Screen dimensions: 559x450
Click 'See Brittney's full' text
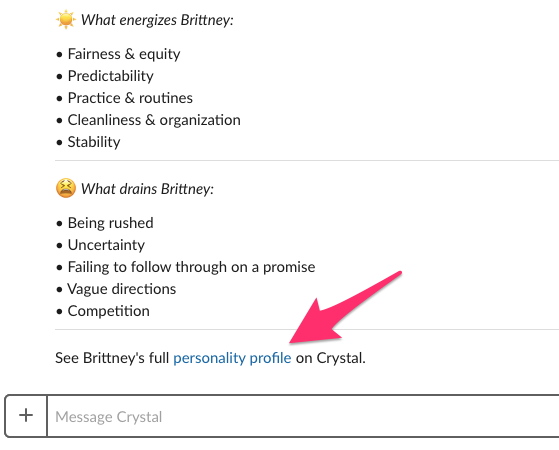pos(112,358)
